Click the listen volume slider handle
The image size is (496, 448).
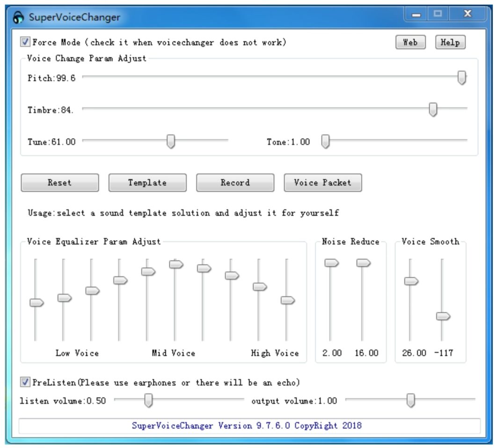(x=148, y=400)
